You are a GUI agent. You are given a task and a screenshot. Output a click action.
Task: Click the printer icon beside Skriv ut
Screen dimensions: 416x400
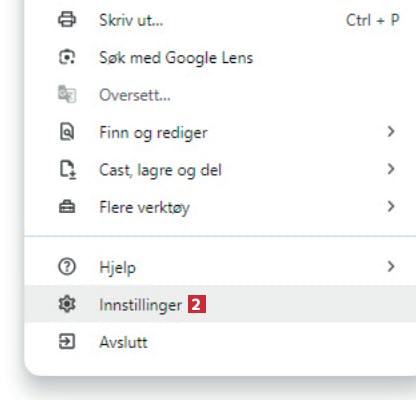pos(67,20)
